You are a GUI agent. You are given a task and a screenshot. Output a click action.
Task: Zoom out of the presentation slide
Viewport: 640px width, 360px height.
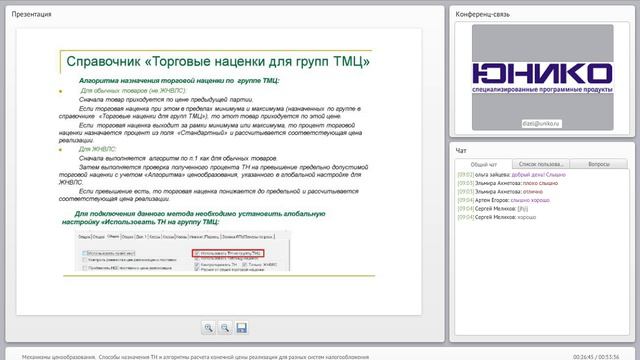225,328
